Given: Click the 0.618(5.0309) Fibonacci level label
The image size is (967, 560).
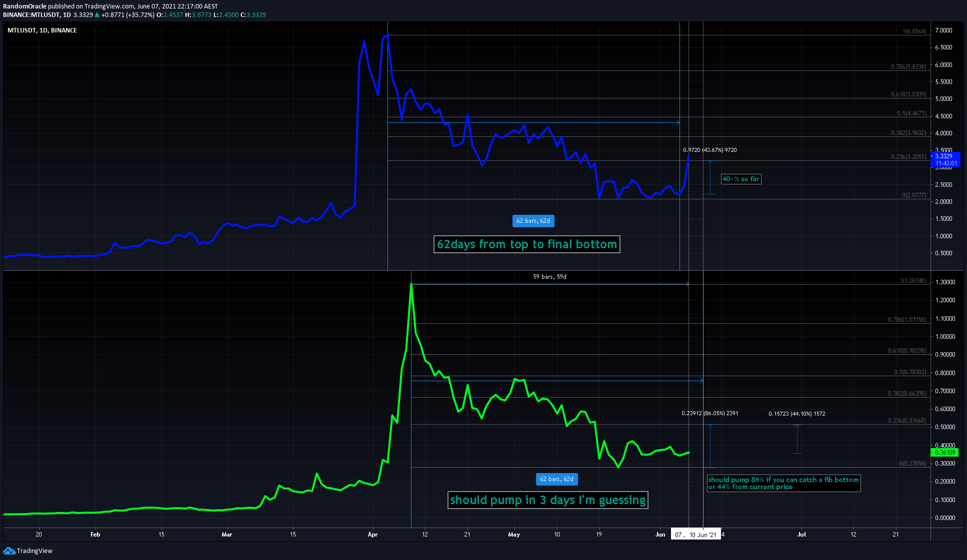Looking at the screenshot, I should (908, 94).
